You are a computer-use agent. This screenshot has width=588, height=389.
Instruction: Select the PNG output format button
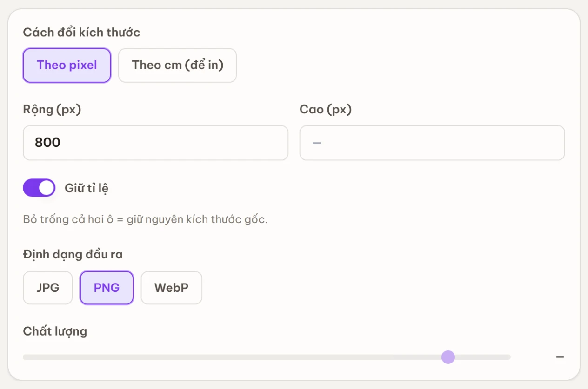click(107, 288)
